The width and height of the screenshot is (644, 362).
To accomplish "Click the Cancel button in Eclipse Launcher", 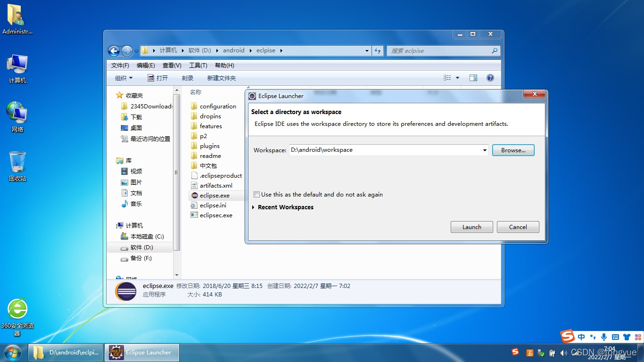I will click(518, 227).
